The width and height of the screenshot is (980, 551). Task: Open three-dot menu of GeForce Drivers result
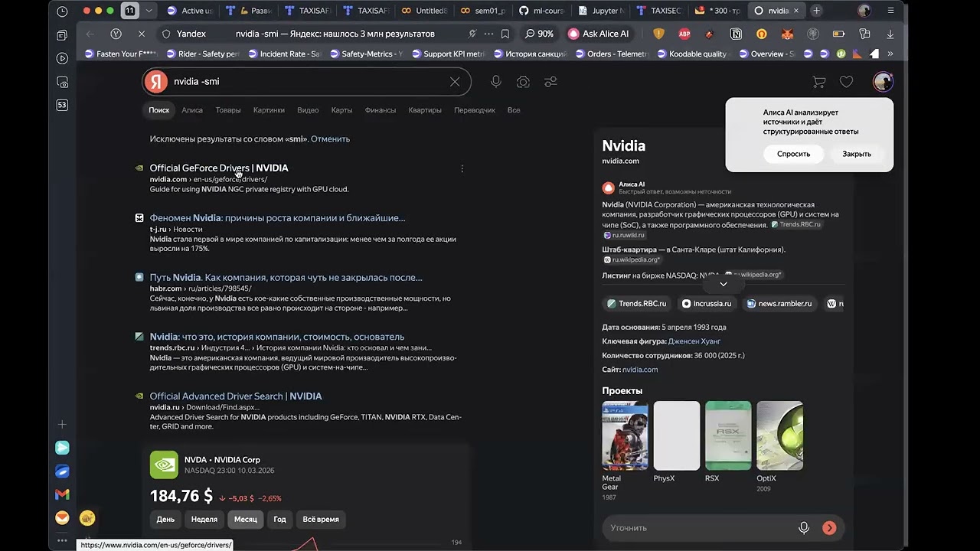pos(462,168)
